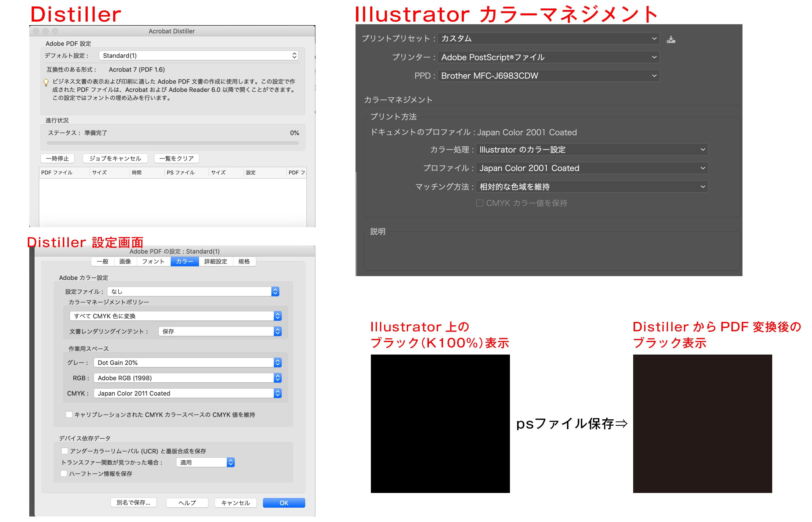Expand the RGB Adobe RGB (1998) dropdown
Screen dimensions: 812x522
[x=187, y=378]
